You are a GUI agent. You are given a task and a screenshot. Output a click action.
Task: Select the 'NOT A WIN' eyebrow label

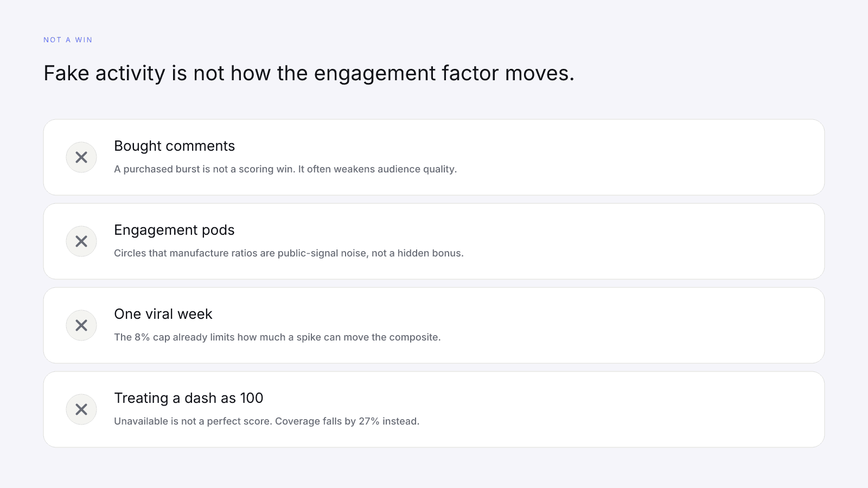[x=68, y=40]
